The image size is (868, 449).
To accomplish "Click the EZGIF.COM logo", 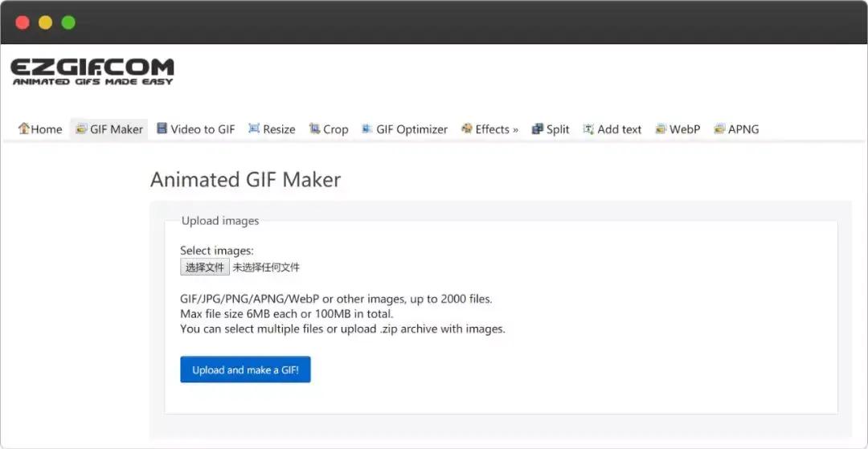I will tap(92, 71).
